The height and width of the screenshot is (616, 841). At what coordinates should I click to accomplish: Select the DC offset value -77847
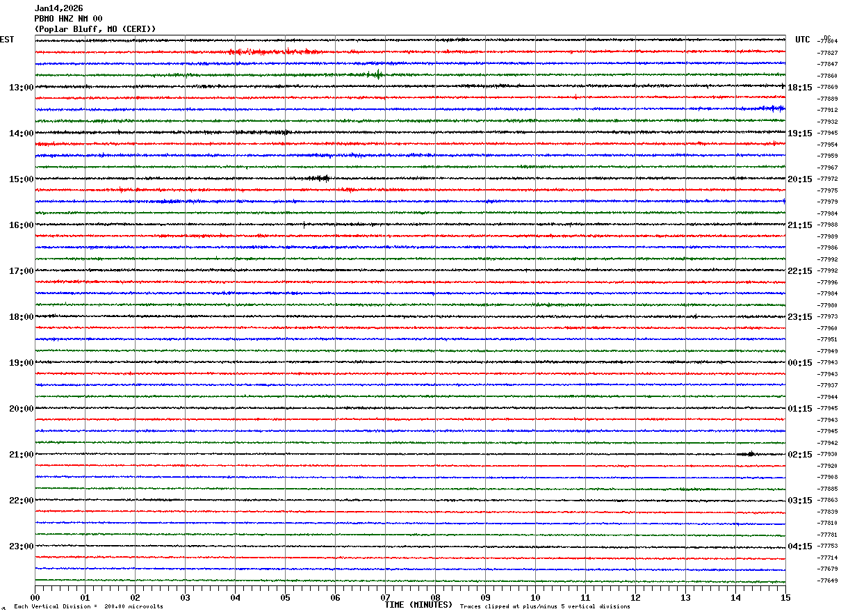coord(827,64)
